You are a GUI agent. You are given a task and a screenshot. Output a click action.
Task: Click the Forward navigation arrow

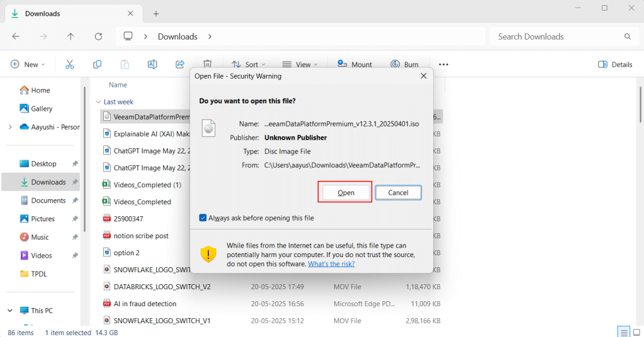coord(43,36)
